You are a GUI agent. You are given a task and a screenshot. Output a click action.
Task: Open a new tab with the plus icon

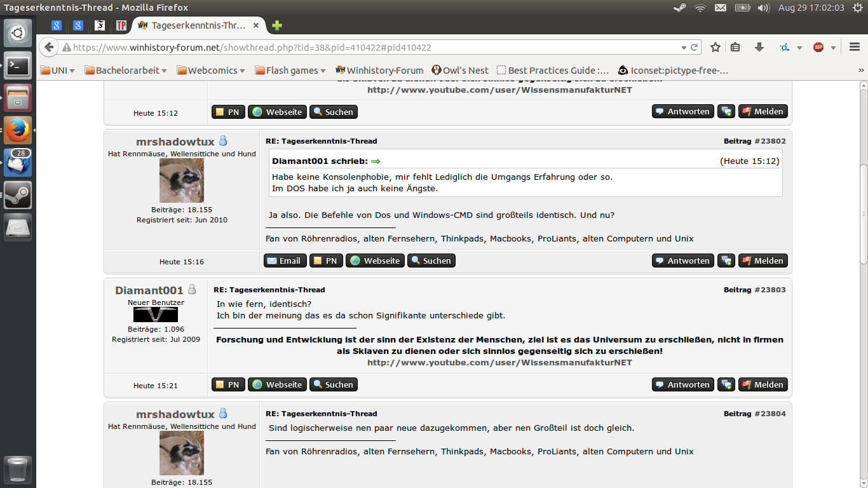click(276, 25)
